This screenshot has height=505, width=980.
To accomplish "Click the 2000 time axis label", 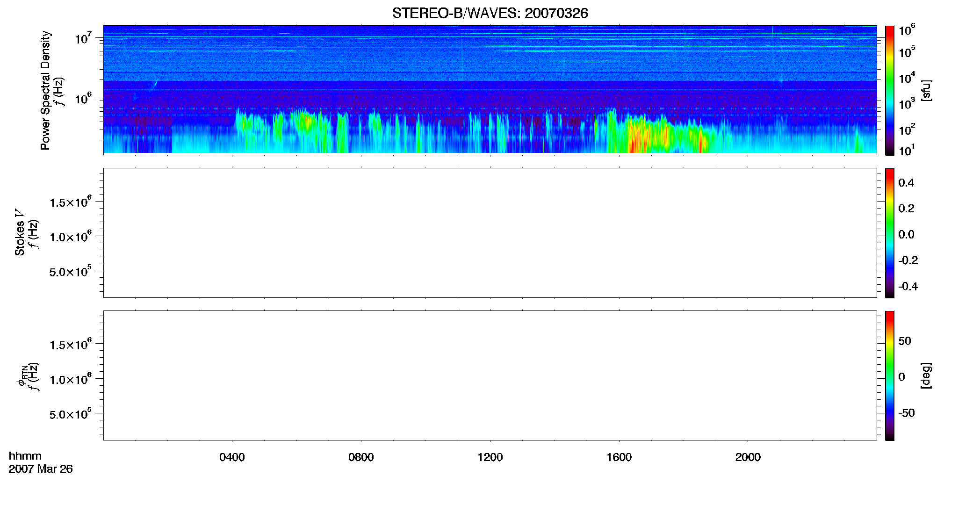I will pyautogui.click(x=748, y=457).
